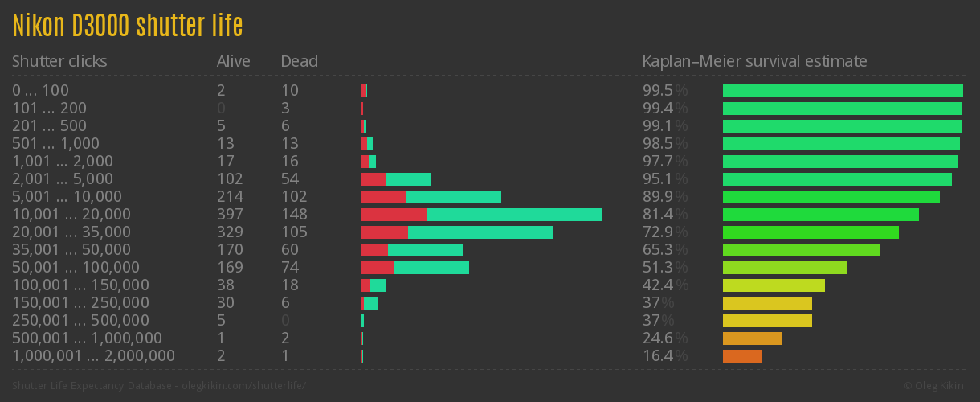Select the 10,001 … 20,000 row label

pyautogui.click(x=71, y=215)
